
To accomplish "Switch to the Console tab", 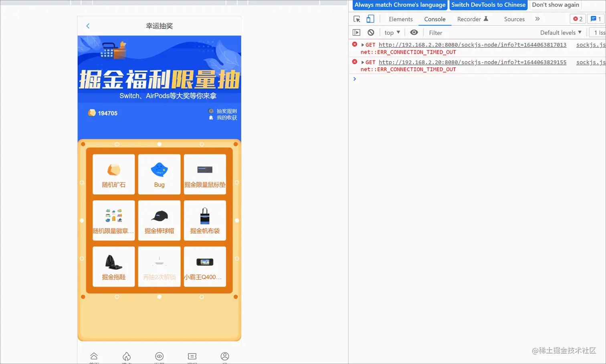I will 435,19.
